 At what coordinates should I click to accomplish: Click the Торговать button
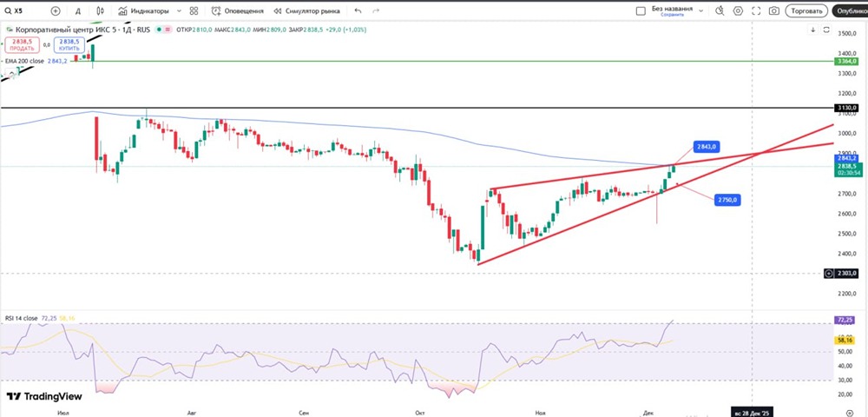(x=806, y=10)
